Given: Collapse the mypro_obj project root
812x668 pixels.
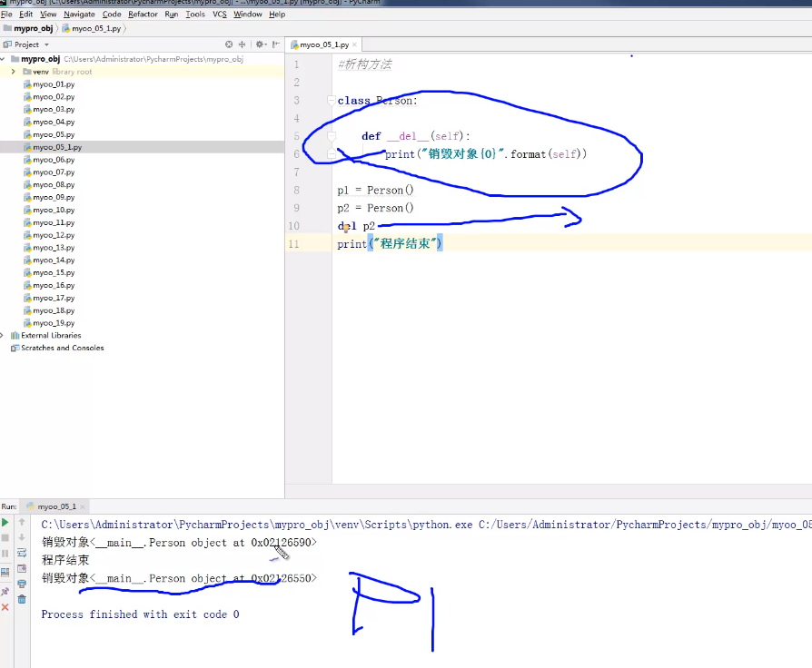Looking at the screenshot, I should 3,59.
